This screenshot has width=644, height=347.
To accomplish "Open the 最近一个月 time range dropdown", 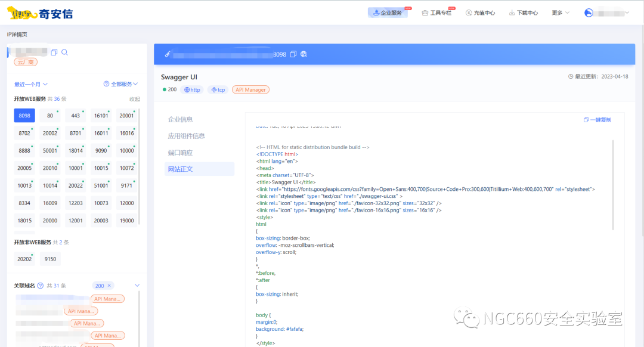I will point(31,84).
